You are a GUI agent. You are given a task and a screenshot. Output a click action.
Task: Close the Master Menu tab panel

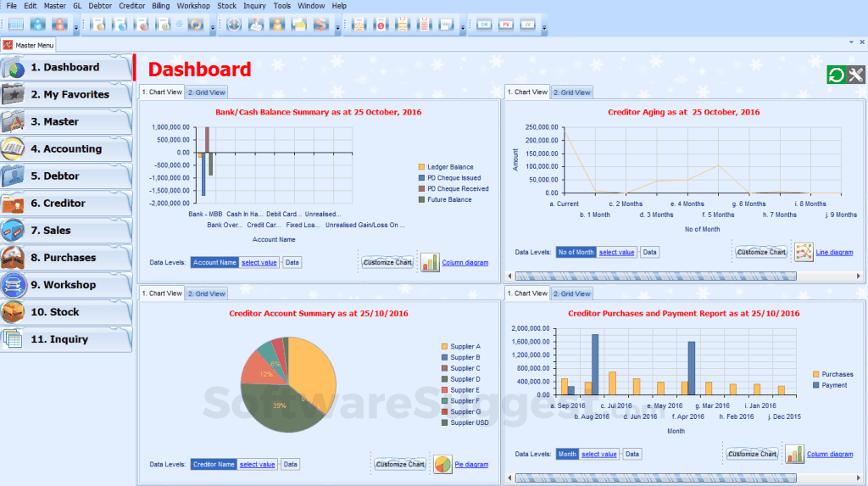[862, 41]
